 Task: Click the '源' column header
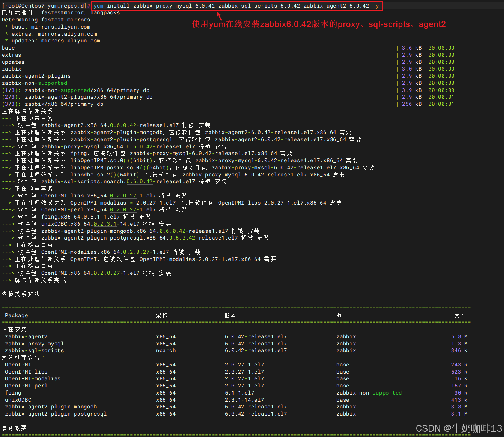click(339, 316)
